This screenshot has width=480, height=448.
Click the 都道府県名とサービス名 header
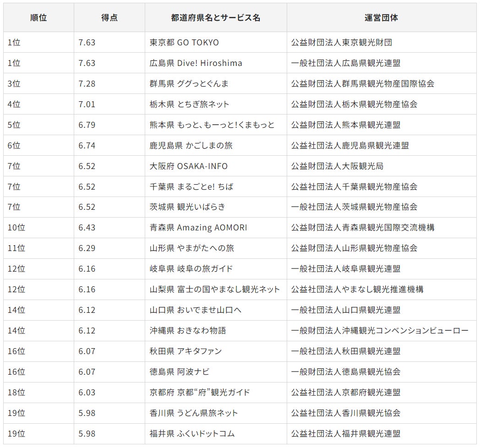point(216,18)
